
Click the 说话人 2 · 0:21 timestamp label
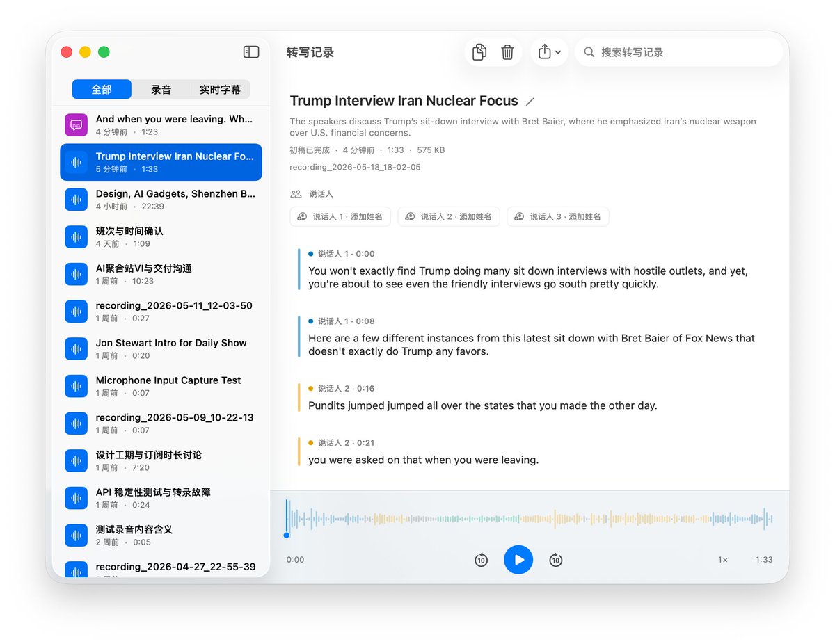coord(346,443)
